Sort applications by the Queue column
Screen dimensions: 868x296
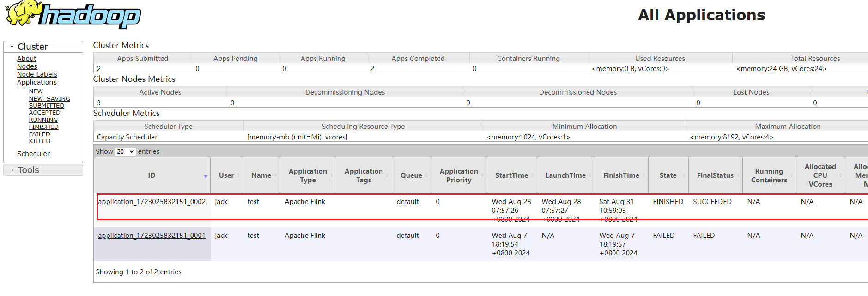pos(411,175)
